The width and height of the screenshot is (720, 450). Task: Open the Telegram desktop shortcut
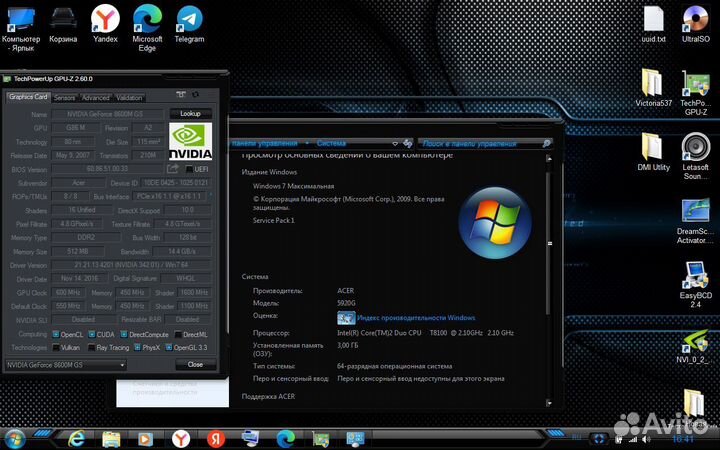189,24
